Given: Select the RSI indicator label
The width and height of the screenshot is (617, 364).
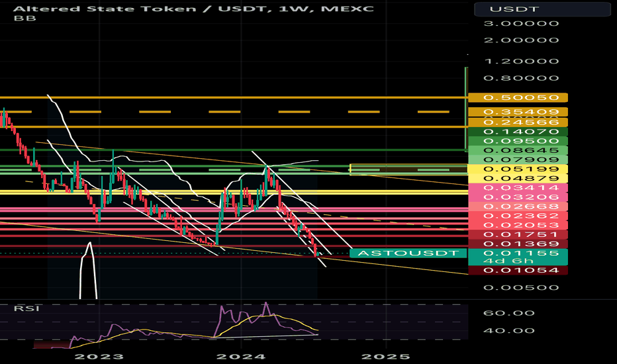Looking at the screenshot, I should (26, 308).
